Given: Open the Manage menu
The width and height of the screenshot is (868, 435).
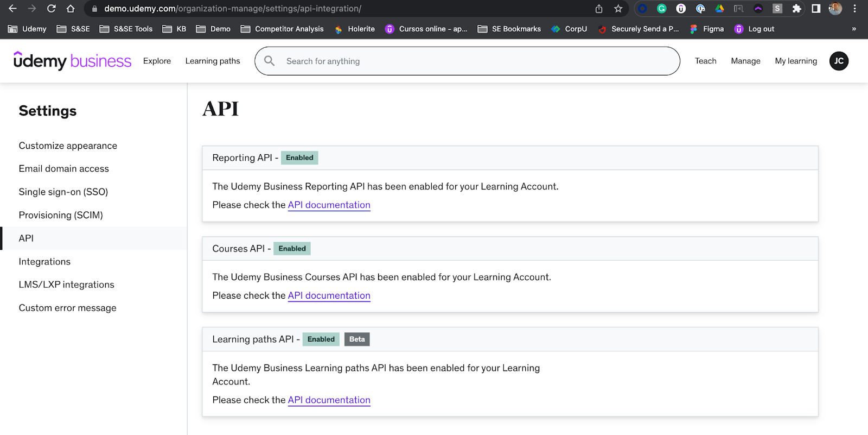Looking at the screenshot, I should (745, 61).
